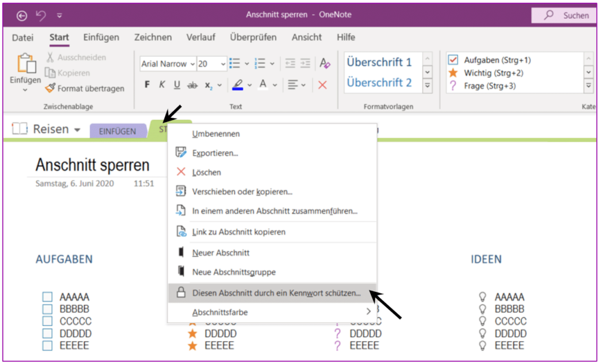Click Format übertragen painter button
Screen dimensions: 601x364
click(x=85, y=89)
